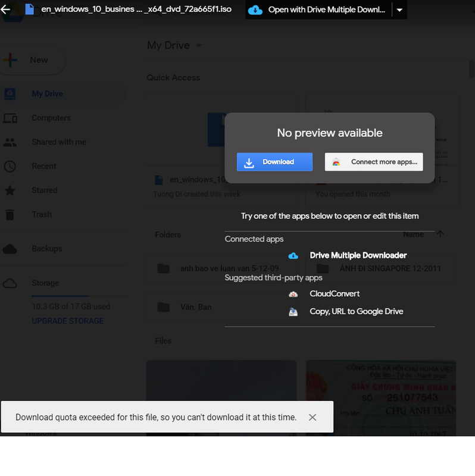The image size is (475, 476).
Task: Open the ẢNH ĐI SINGAPORE 12-2011 folder
Action: coord(380,269)
